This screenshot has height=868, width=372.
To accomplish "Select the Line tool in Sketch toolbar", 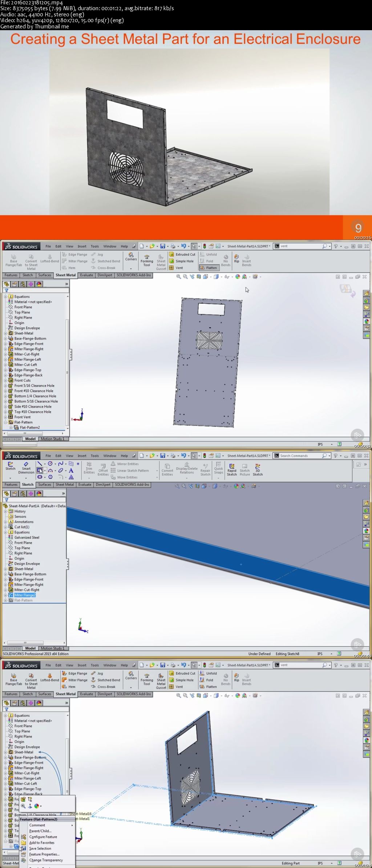I will pyautogui.click(x=40, y=464).
